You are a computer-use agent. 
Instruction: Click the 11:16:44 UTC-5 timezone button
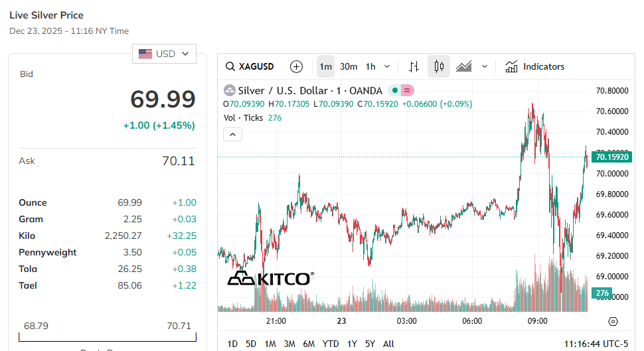click(x=596, y=344)
